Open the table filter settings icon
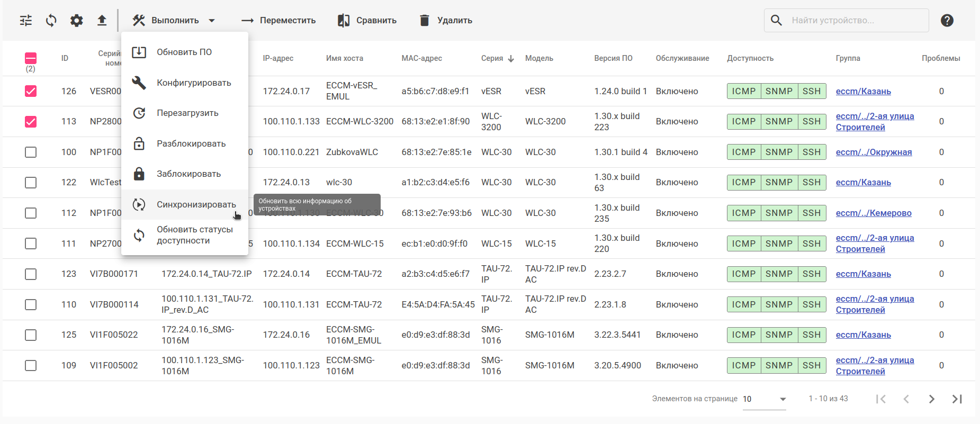980x424 pixels. pos(26,21)
